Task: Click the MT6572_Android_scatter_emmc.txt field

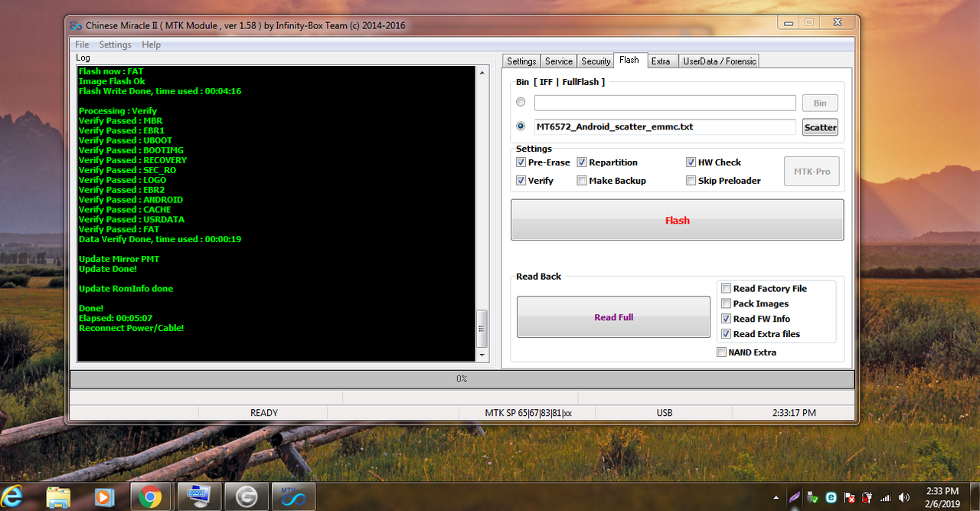Action: [665, 126]
